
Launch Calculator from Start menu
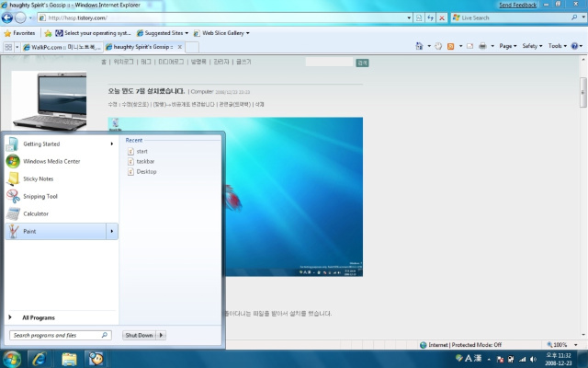62,213
